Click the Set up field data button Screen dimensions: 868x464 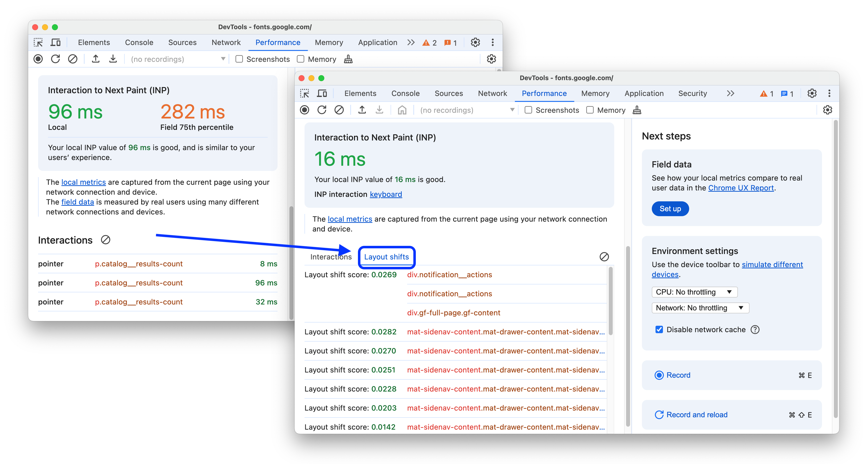669,208
